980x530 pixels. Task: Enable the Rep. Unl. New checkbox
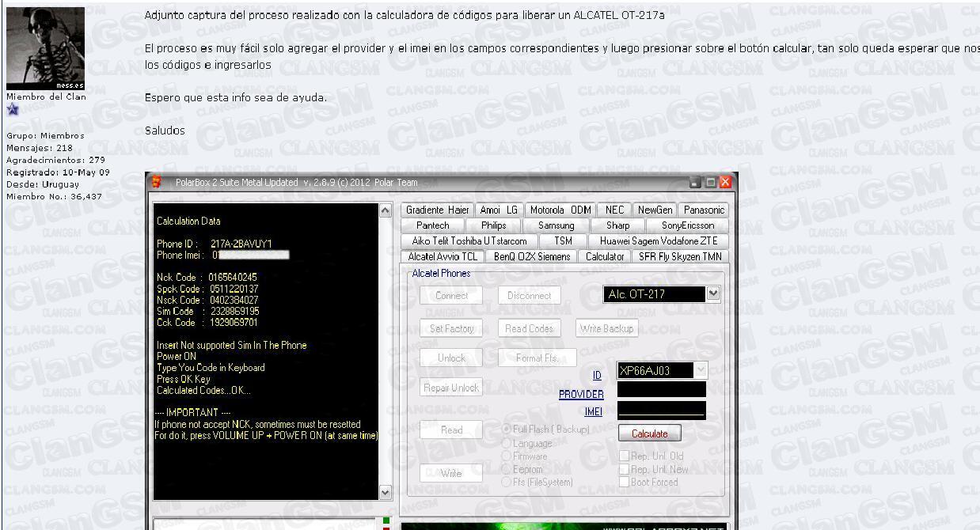[625, 469]
